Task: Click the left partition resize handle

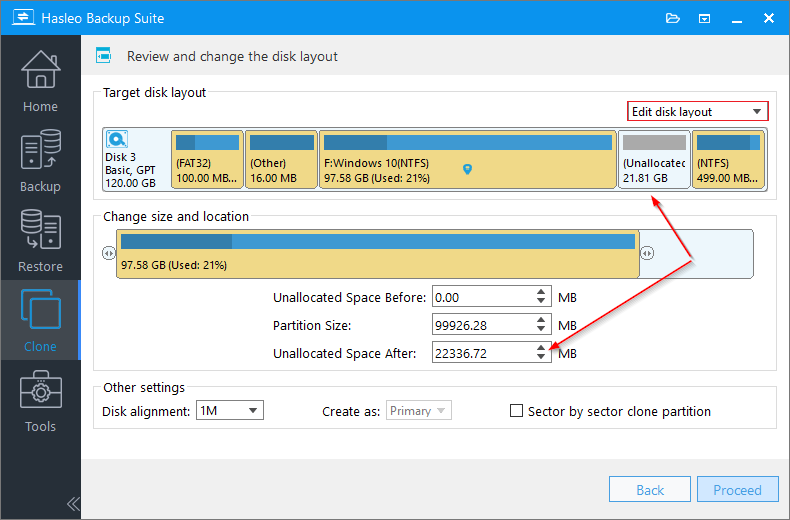Action: [109, 253]
